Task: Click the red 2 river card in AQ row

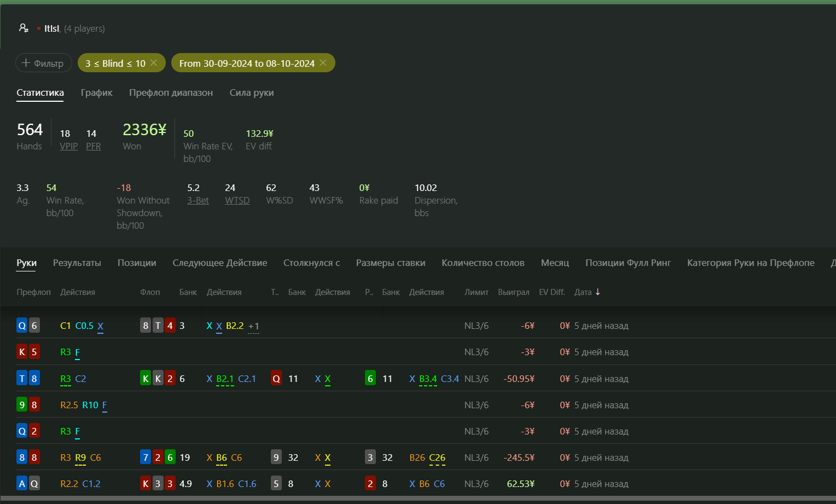Action: tap(370, 483)
